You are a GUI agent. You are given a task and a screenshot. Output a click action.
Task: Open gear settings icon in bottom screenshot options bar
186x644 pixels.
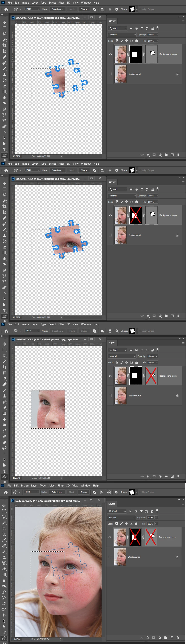coord(116,492)
